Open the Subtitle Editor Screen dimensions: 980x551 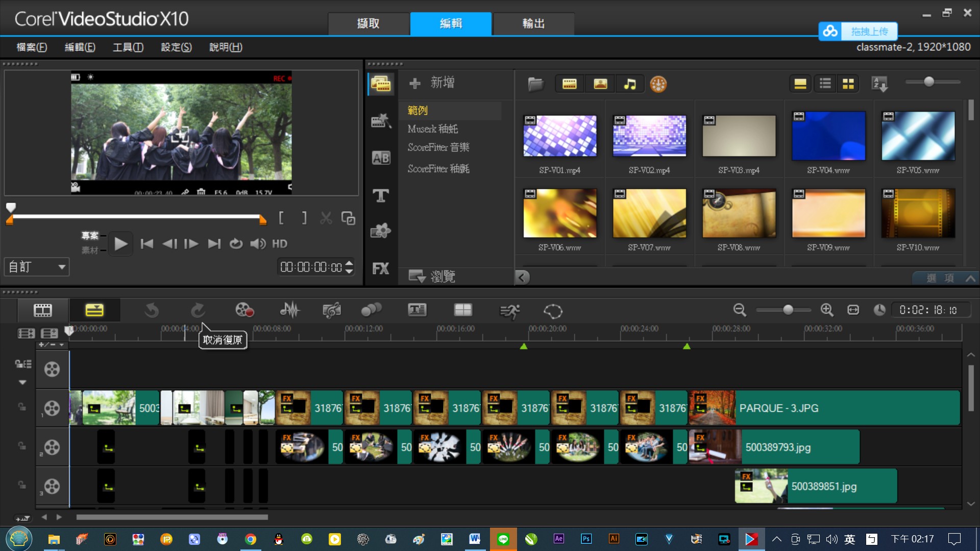417,310
